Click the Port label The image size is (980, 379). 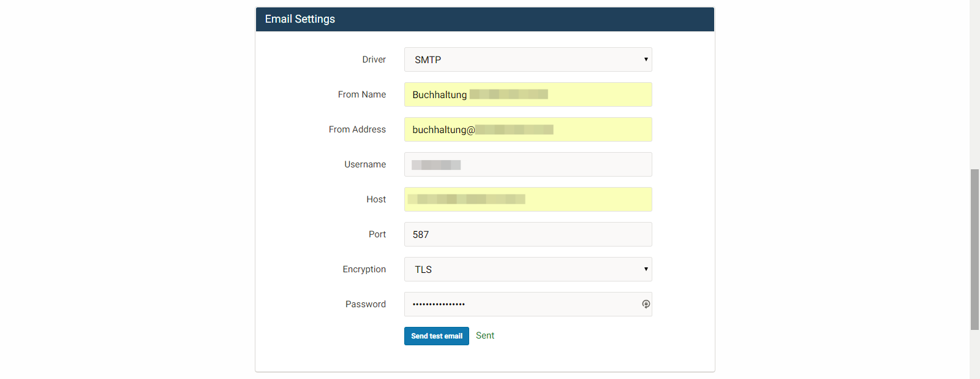click(x=377, y=234)
